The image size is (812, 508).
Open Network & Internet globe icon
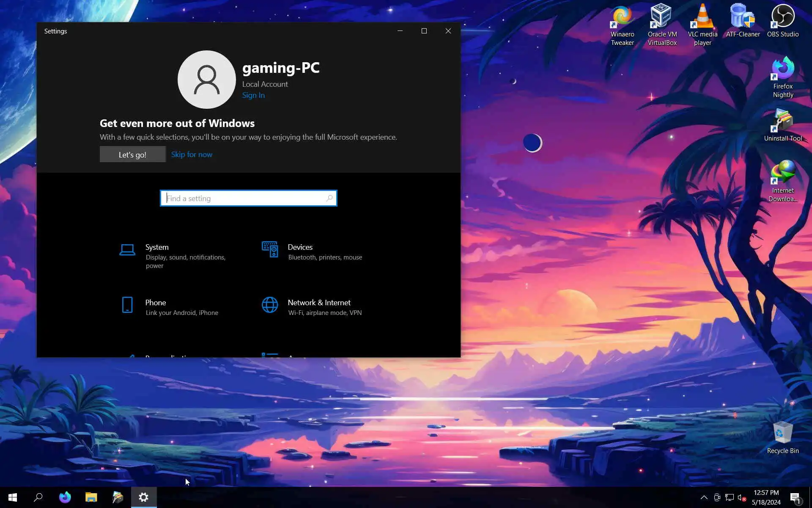[270, 305]
